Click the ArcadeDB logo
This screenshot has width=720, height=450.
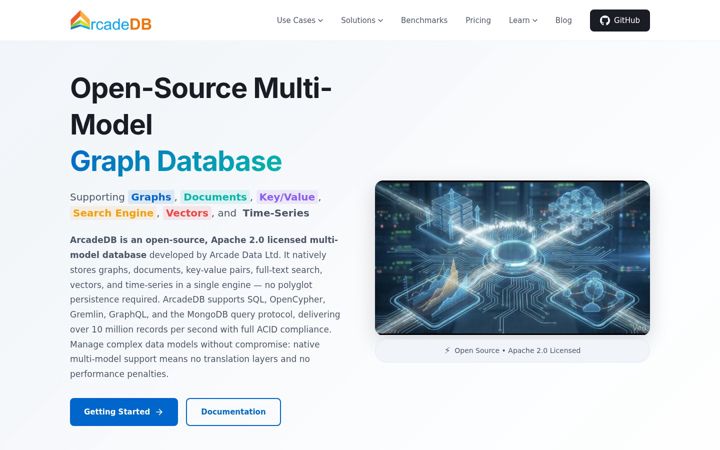[x=111, y=21]
